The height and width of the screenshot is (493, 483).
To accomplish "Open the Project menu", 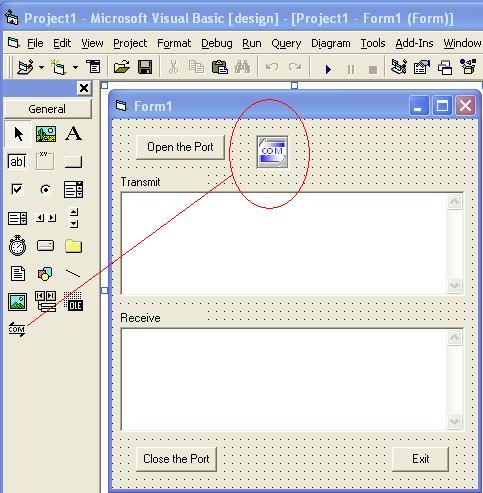I will (x=130, y=43).
